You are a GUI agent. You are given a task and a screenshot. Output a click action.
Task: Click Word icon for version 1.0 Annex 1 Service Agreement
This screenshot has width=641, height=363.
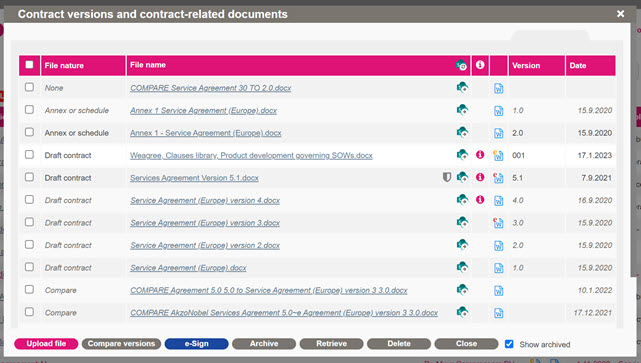(498, 110)
